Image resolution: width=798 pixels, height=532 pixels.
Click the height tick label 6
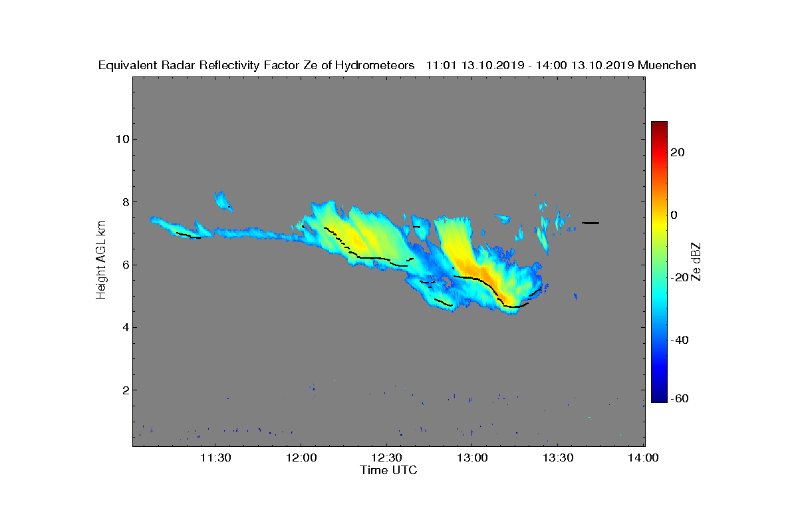[124, 265]
